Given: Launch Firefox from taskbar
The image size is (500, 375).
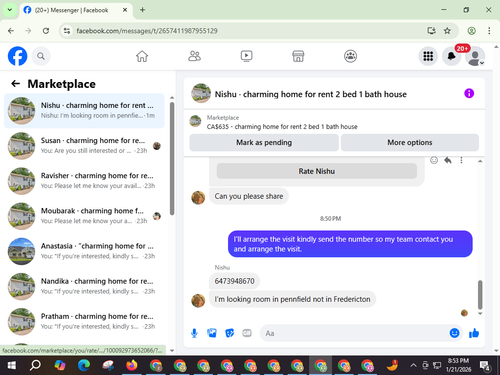Looking at the screenshot, I should [x=132, y=365].
